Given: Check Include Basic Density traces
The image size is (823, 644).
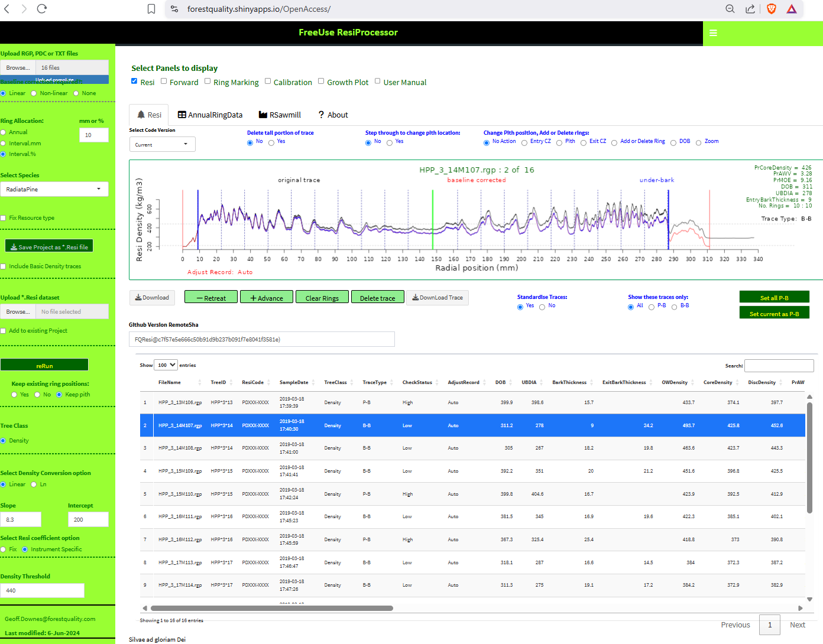Looking at the screenshot, I should [4, 266].
